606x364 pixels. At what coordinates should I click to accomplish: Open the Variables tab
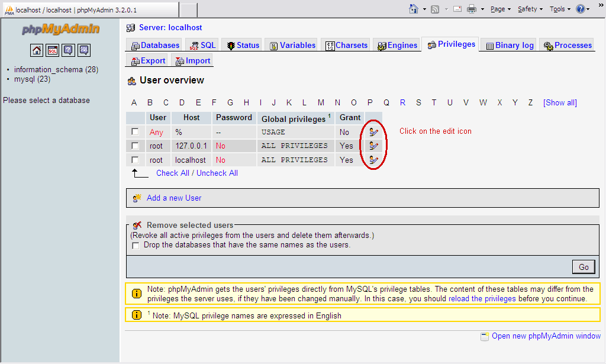pos(292,45)
